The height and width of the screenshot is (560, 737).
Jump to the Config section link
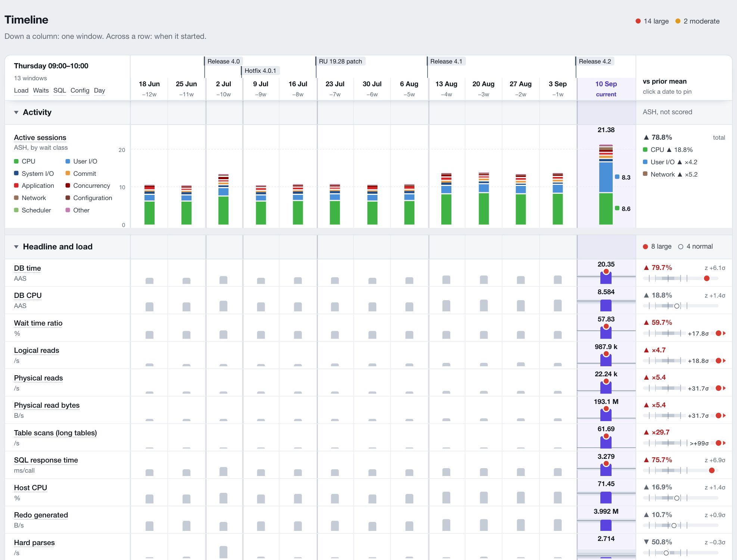[x=80, y=90]
